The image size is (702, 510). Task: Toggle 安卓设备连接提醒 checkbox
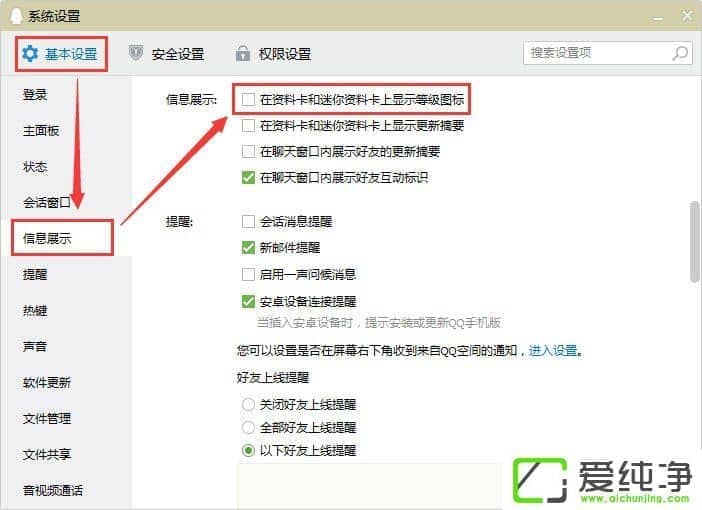coord(248,301)
